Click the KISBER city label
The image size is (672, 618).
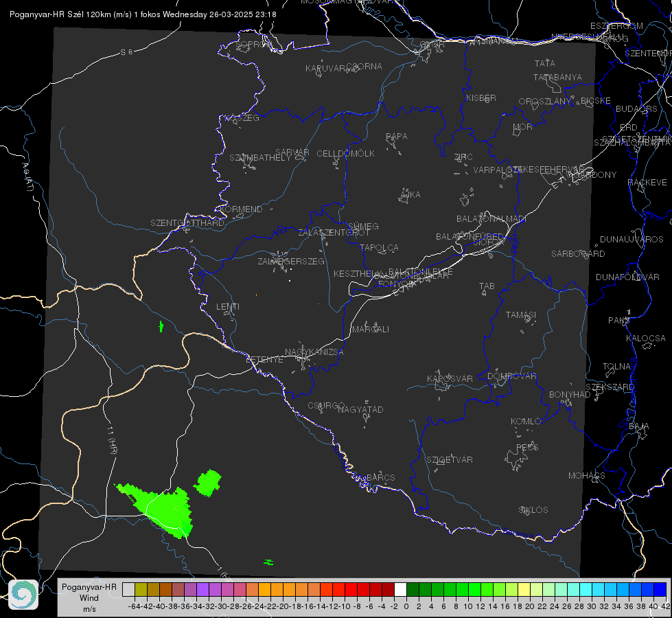pyautogui.click(x=481, y=98)
